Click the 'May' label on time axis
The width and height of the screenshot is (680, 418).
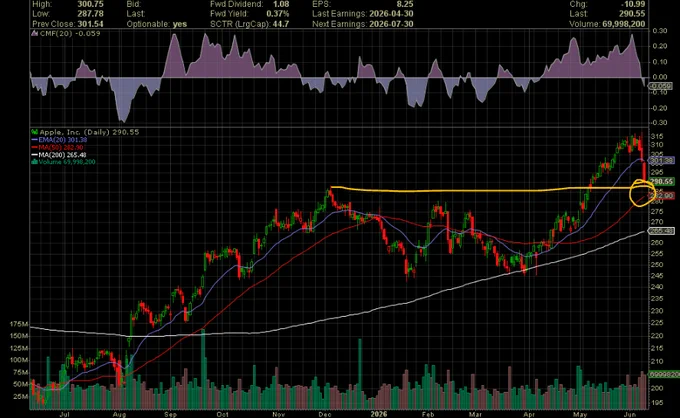click(x=580, y=415)
